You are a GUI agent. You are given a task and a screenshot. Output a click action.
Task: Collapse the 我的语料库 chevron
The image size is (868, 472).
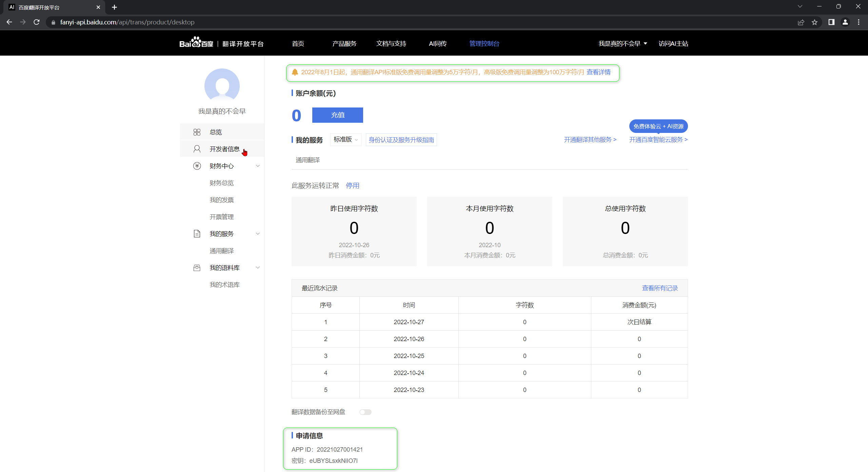pos(258,268)
